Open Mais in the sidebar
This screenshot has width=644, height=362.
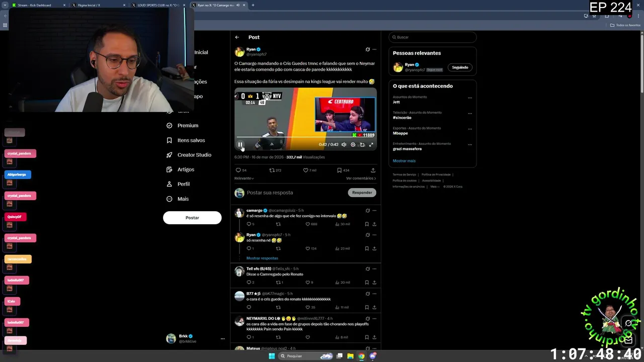pos(178,199)
